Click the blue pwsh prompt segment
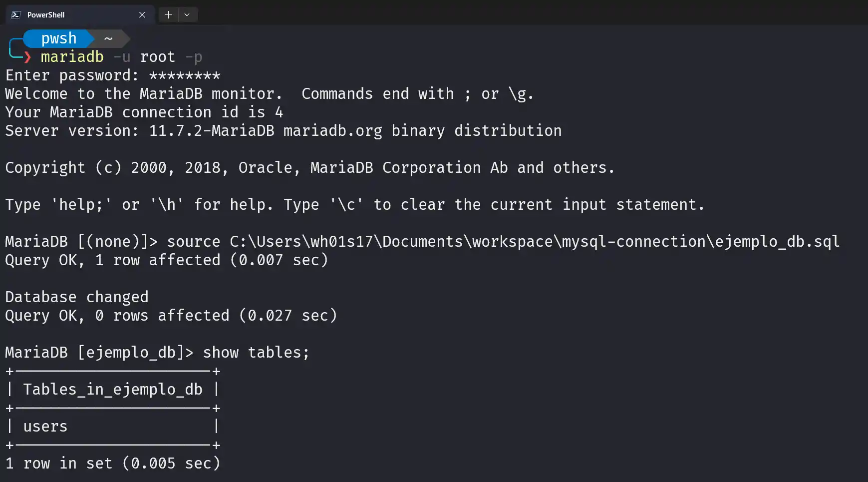Screen dimensions: 868x482 [x=58, y=38]
